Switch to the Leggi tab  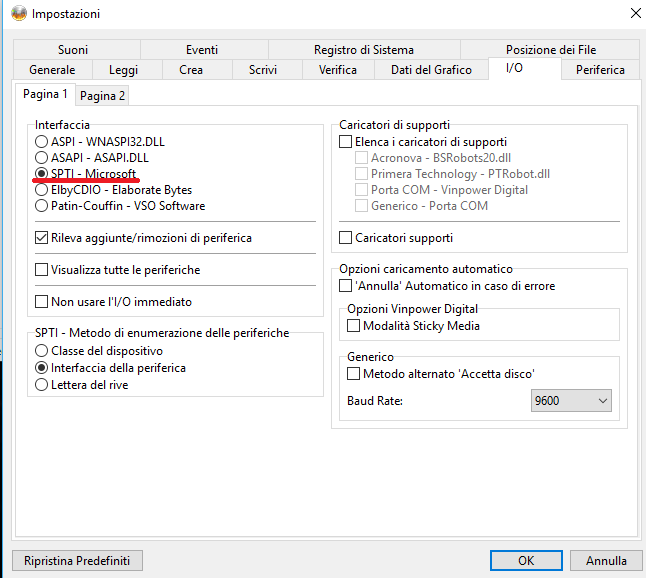[127, 70]
